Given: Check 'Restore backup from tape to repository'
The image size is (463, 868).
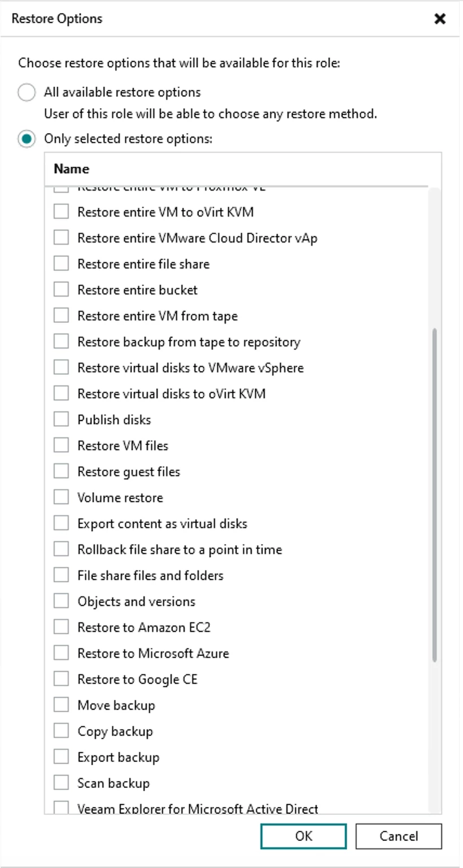Looking at the screenshot, I should pyautogui.click(x=61, y=342).
